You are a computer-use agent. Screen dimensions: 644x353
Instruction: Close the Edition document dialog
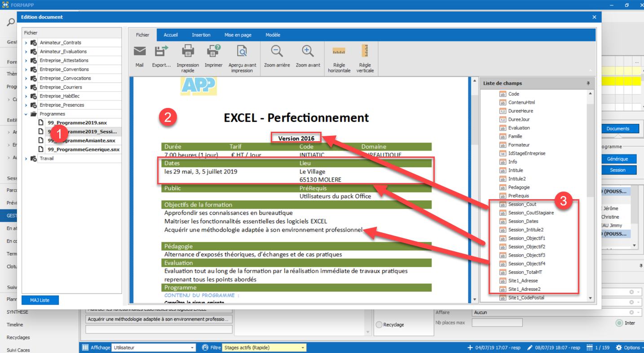coord(595,17)
